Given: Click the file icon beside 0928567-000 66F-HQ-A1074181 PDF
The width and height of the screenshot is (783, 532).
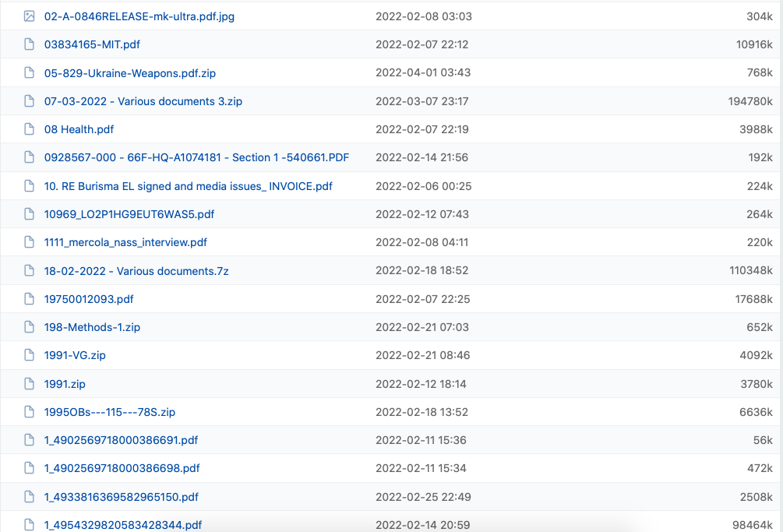Looking at the screenshot, I should coord(29,157).
